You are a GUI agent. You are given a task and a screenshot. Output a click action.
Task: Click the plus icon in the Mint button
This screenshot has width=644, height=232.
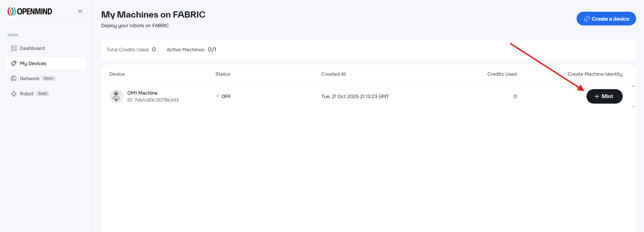click(x=597, y=96)
